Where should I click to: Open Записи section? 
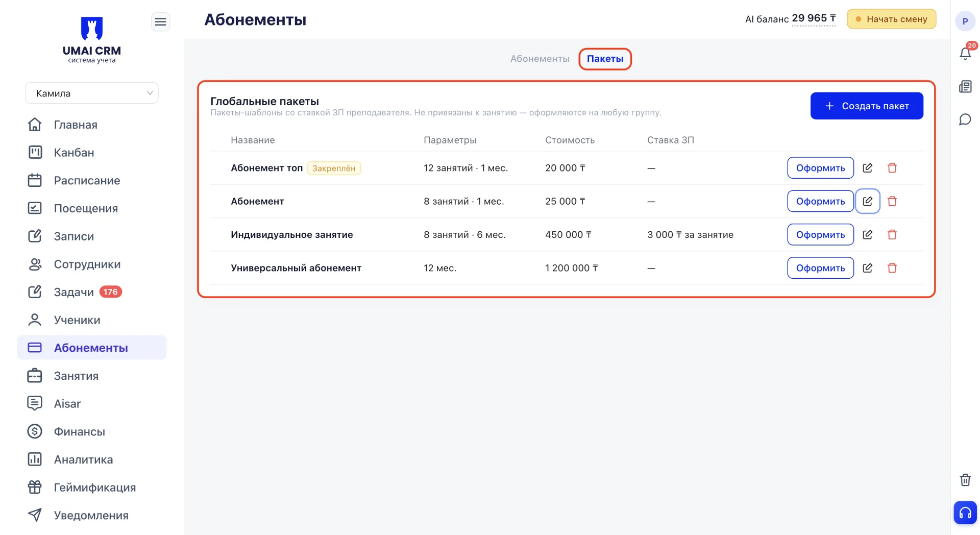point(74,236)
